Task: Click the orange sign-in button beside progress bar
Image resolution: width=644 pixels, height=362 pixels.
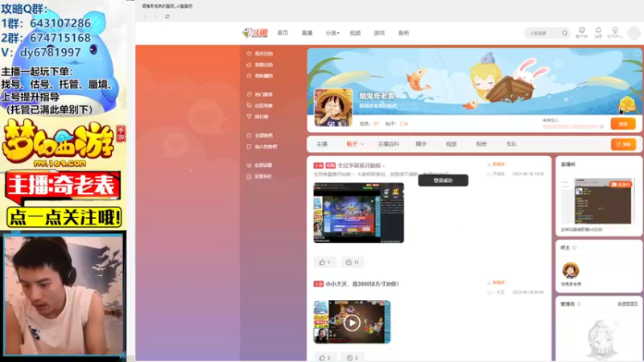Action: (623, 124)
